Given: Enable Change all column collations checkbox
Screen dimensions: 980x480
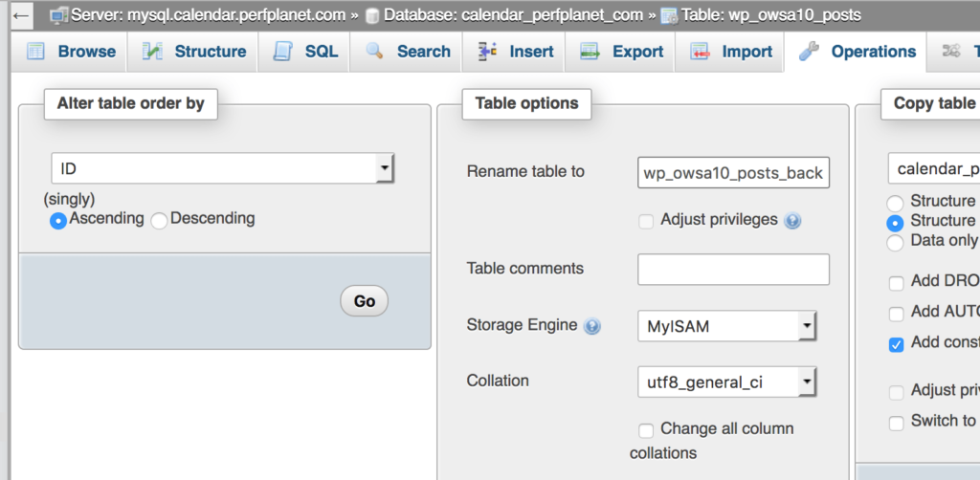Looking at the screenshot, I should click(647, 430).
